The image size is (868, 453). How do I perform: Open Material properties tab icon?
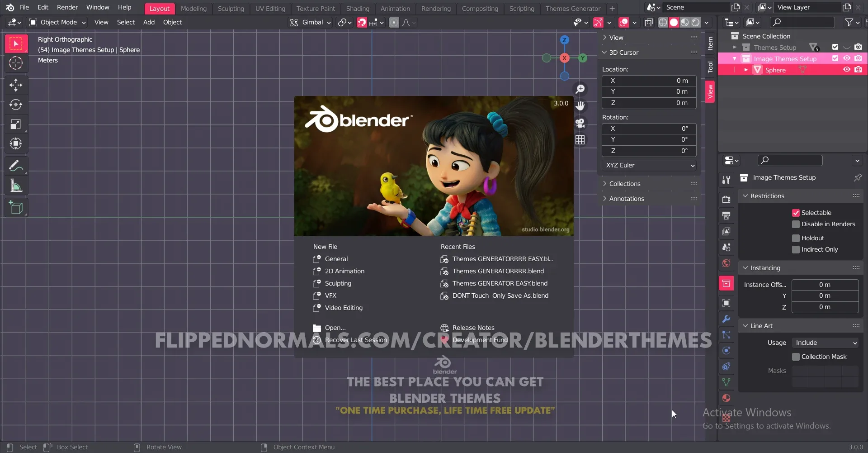(x=726, y=398)
